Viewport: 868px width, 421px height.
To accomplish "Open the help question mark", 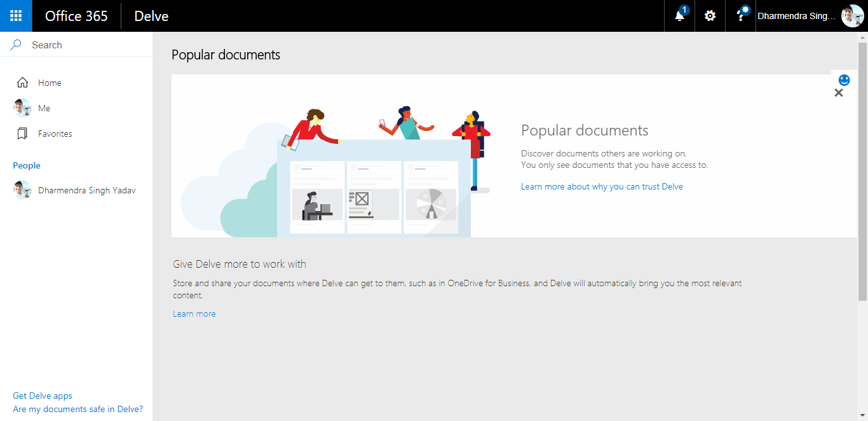I will tap(741, 16).
